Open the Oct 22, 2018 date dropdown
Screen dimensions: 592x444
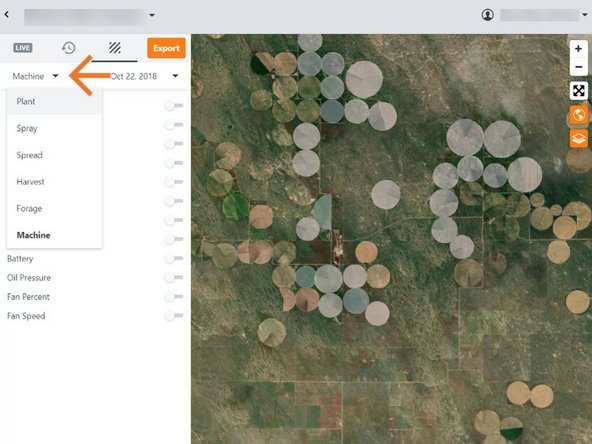(x=144, y=76)
